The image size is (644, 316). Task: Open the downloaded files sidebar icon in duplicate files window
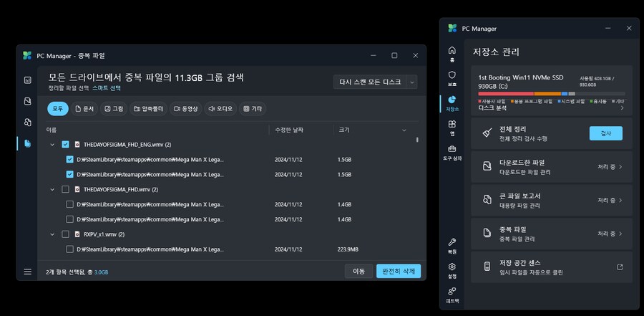(x=27, y=101)
